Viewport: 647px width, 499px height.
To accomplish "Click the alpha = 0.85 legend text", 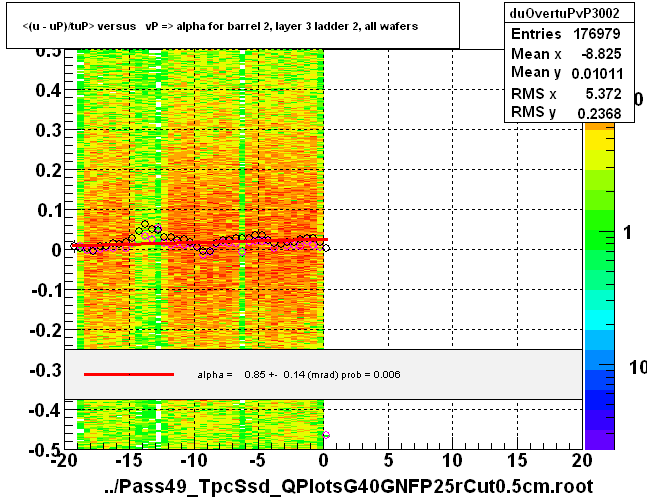I will pyautogui.click(x=299, y=374).
